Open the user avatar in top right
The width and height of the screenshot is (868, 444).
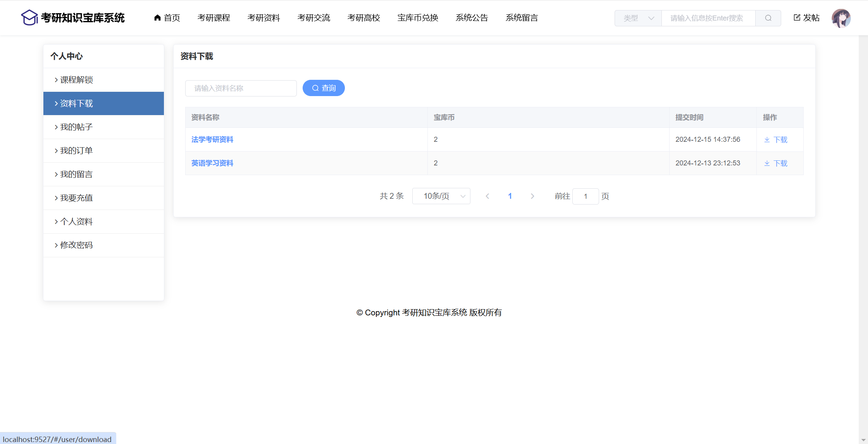(841, 18)
